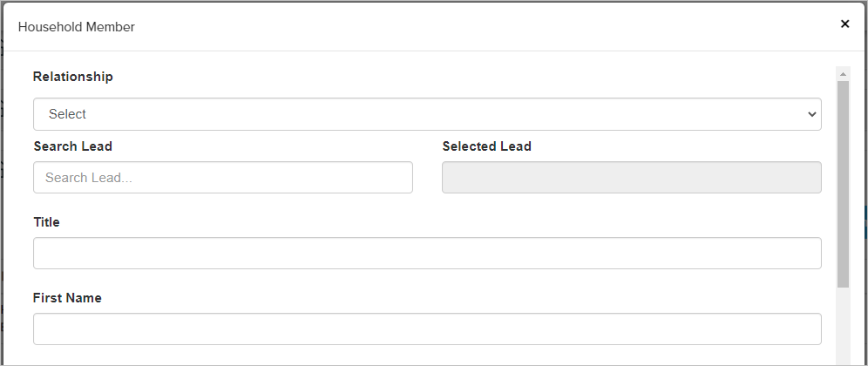Click the Relationship dropdown chevron arrow

pyautogui.click(x=812, y=114)
